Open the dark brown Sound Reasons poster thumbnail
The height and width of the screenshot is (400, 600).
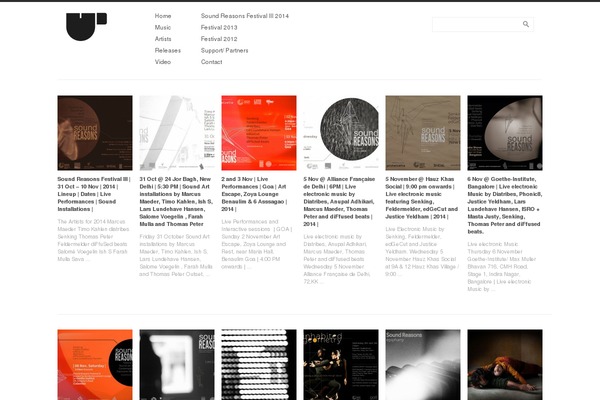[95, 133]
